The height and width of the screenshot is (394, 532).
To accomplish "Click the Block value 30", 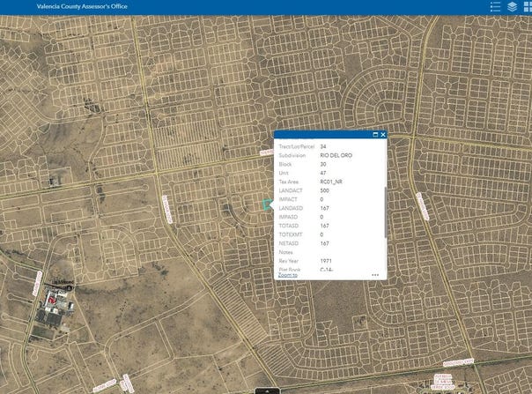I will tap(323, 164).
